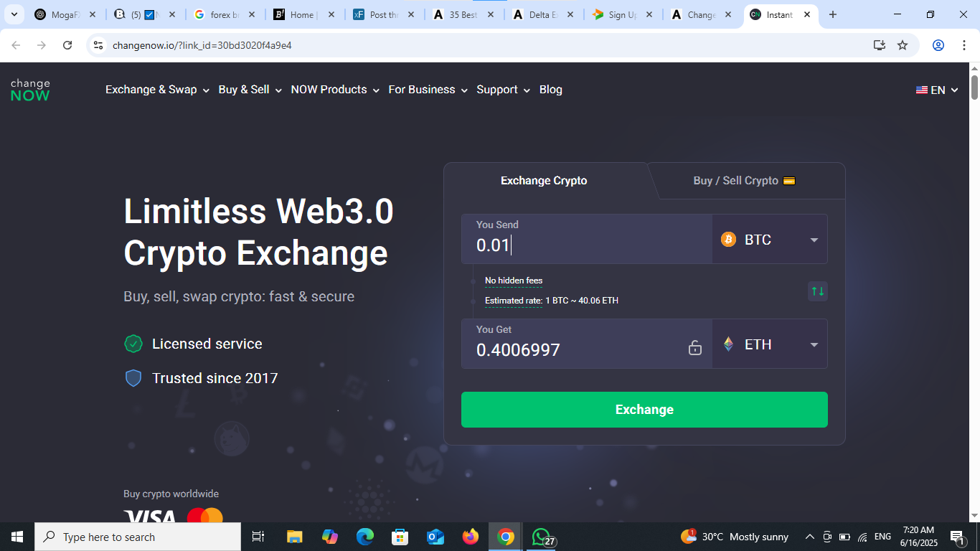Click the No hidden fees label
Image resolution: width=980 pixels, height=551 pixels.
click(514, 281)
